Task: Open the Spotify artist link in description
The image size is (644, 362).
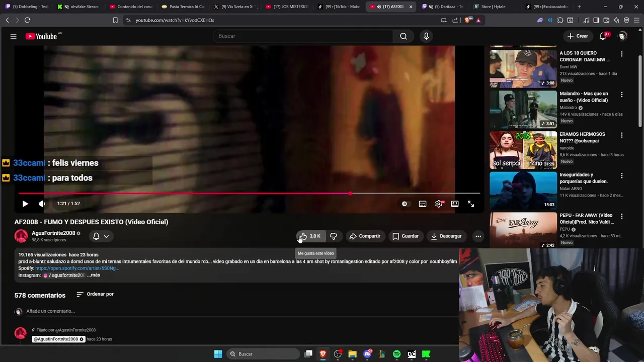Action: point(77,268)
